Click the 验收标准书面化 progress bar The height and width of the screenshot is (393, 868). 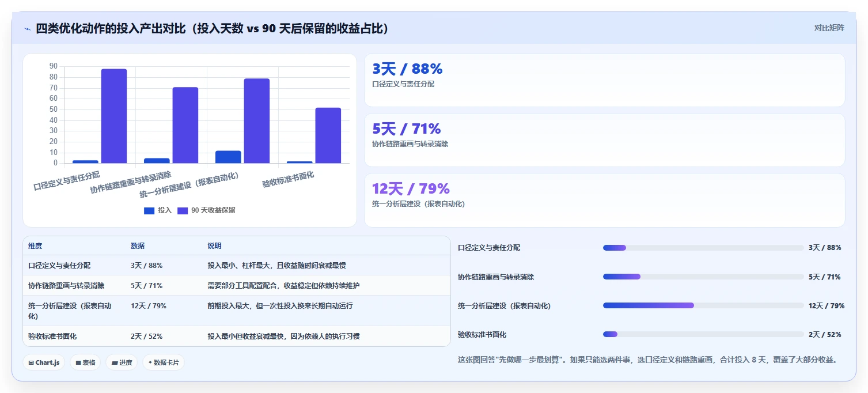pos(703,334)
